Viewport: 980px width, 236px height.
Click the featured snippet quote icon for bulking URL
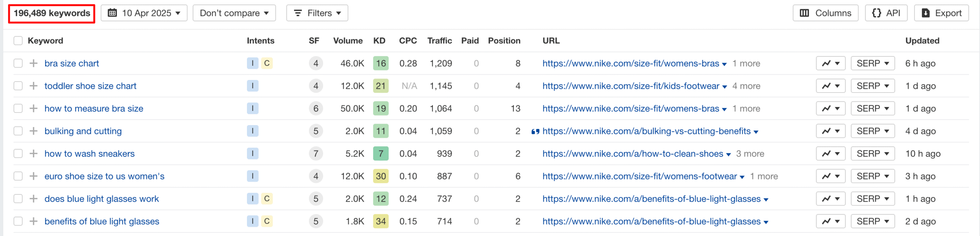(x=535, y=132)
